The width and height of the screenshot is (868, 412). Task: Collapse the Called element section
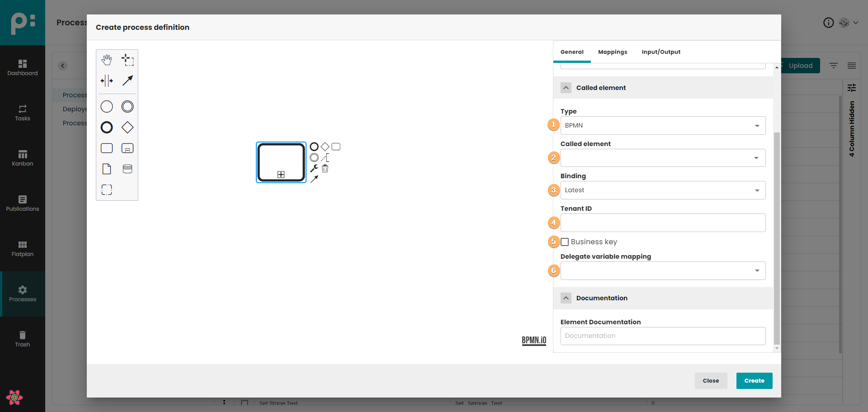[x=566, y=88]
